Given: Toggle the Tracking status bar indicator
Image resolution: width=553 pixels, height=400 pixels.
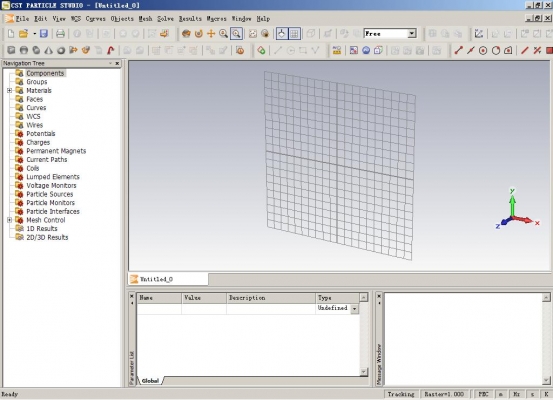Looking at the screenshot, I should pyautogui.click(x=401, y=394).
